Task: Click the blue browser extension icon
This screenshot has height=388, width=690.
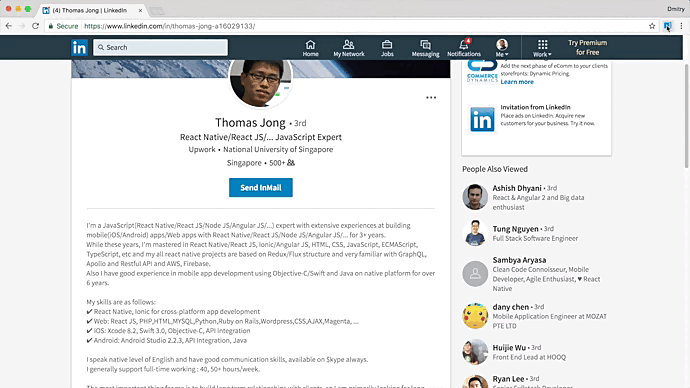Action: (667, 26)
